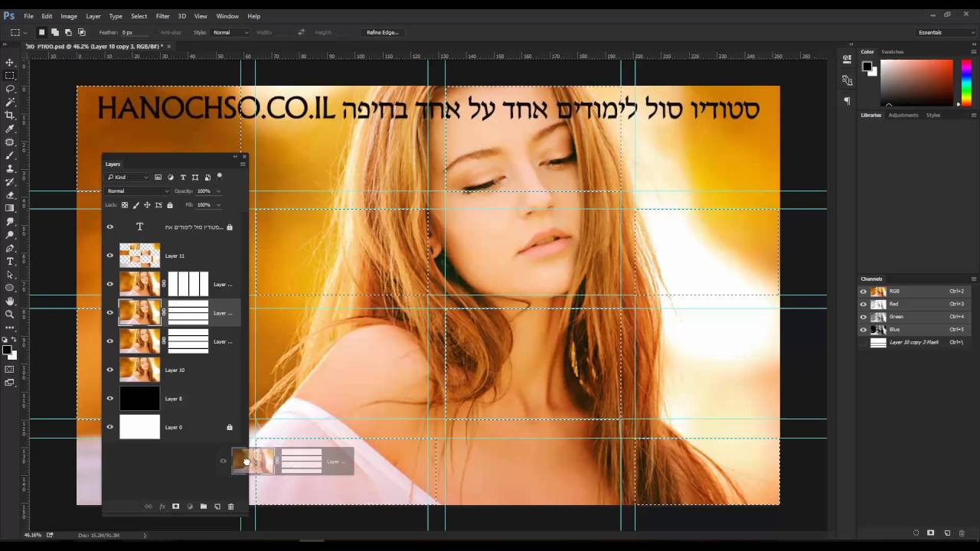Viewport: 980px width, 551px height.
Task: Click Create new group folder icon
Action: coord(203,507)
